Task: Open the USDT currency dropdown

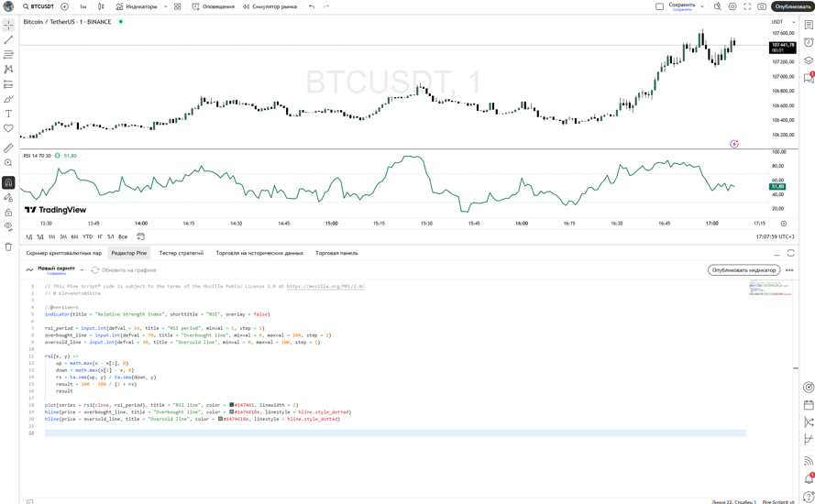Action: pyautogui.click(x=782, y=22)
